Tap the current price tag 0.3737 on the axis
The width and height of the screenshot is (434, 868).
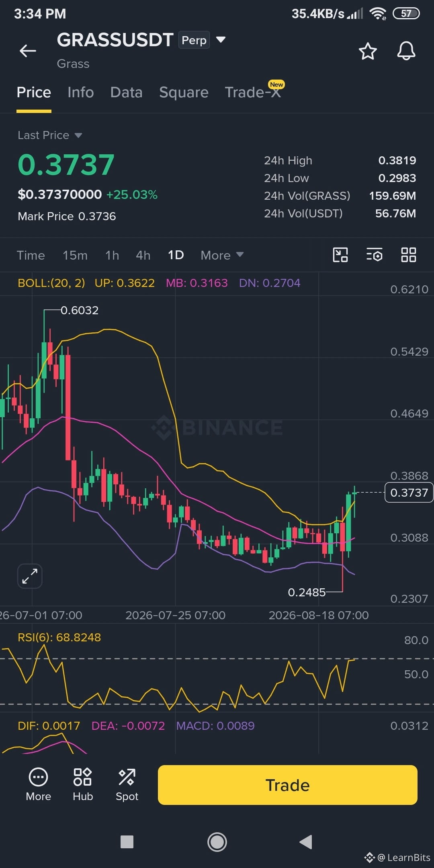(409, 492)
